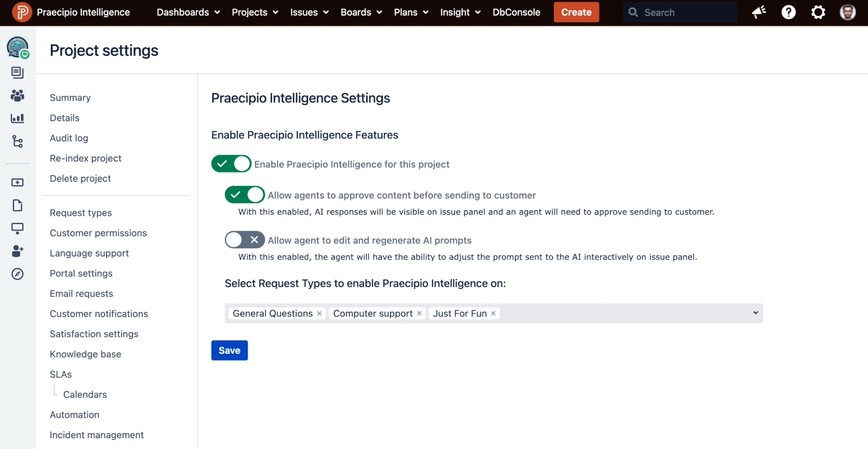Image resolution: width=868 pixels, height=449 pixels.
Task: Click the raise request plus icon
Action: (17, 183)
